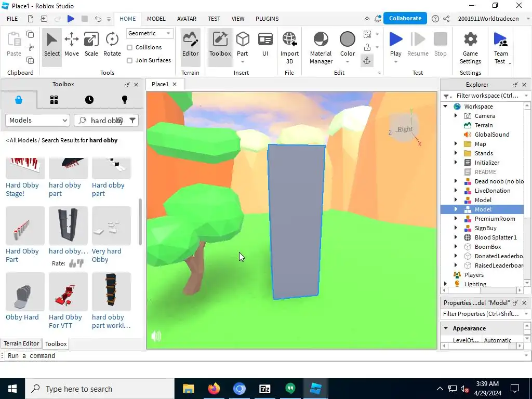
Task: Collapse the Appearance properties section
Action: tap(446, 328)
